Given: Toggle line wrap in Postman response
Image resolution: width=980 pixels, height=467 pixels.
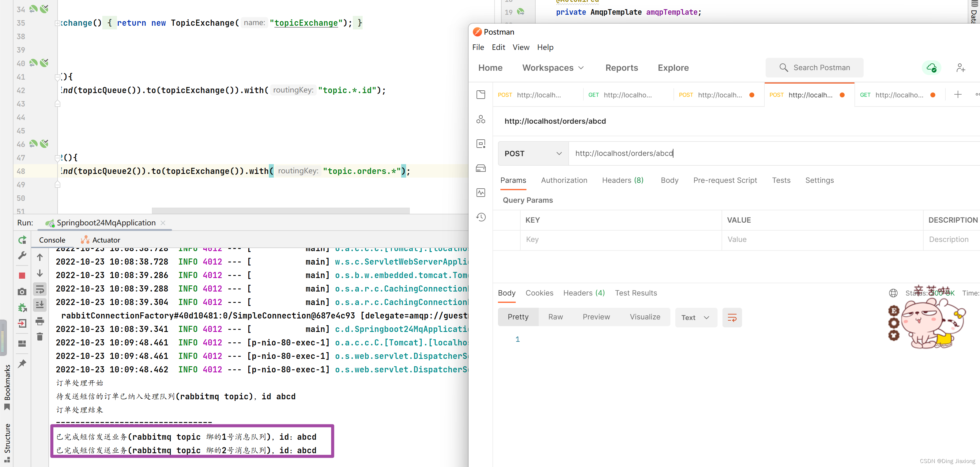Looking at the screenshot, I should [x=732, y=318].
